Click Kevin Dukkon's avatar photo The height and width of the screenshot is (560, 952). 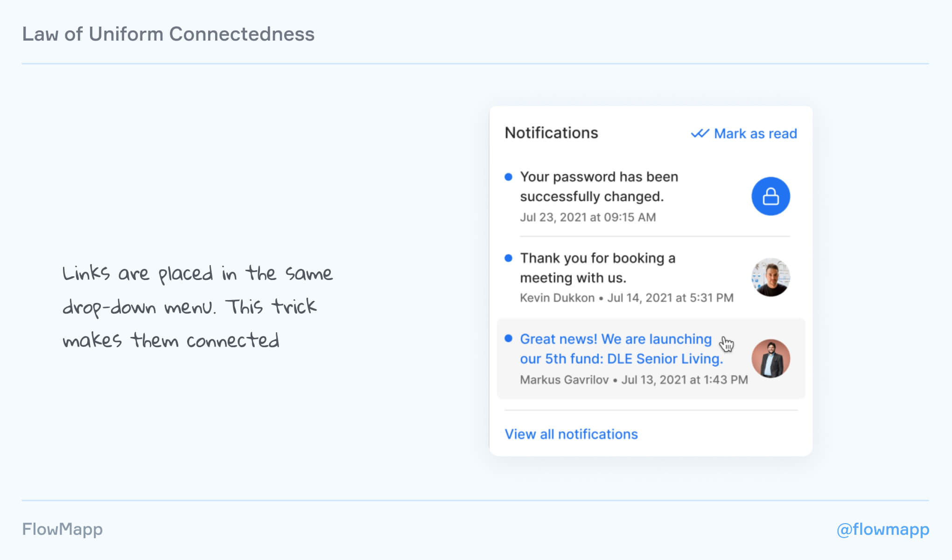pos(770,277)
